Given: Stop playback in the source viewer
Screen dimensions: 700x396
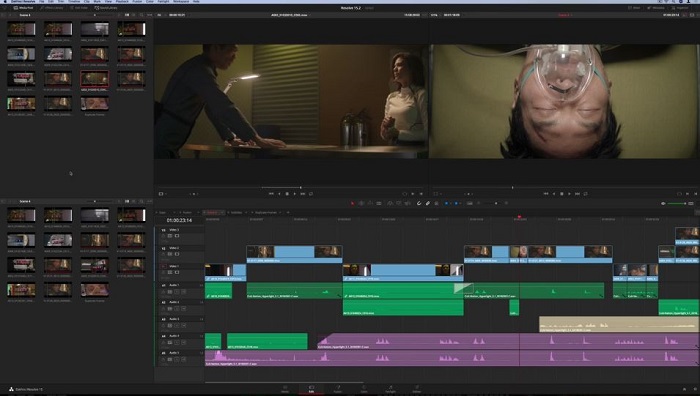Looking at the screenshot, I should point(287,194).
